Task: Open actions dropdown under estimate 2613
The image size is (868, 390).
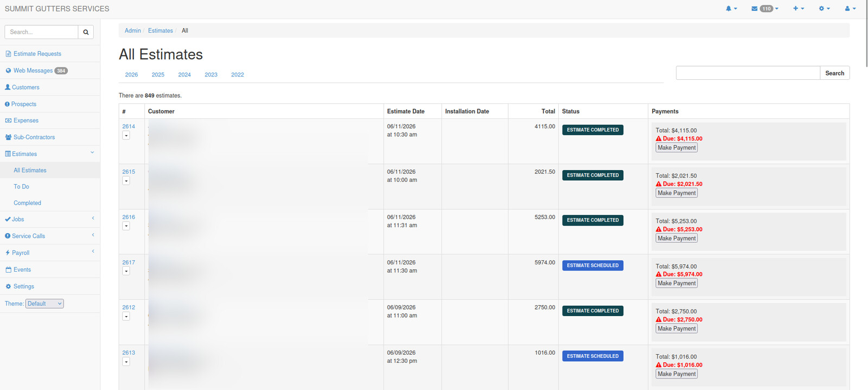Action: tap(126, 362)
